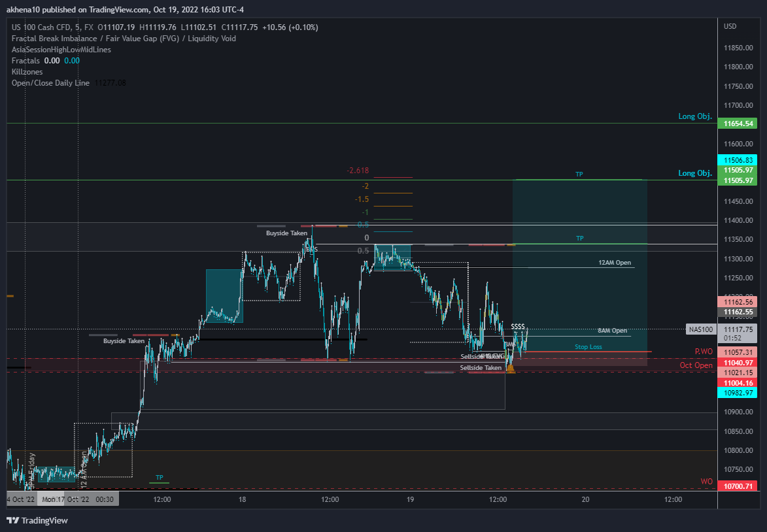Select the Fractal Break Imbalance indicator legend
This screenshot has height=532, width=767.
[x=124, y=38]
